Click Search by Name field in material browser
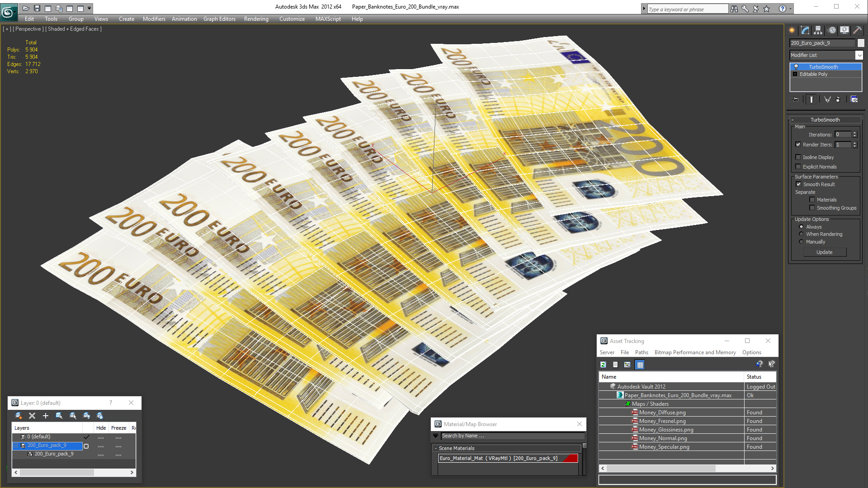 [513, 436]
